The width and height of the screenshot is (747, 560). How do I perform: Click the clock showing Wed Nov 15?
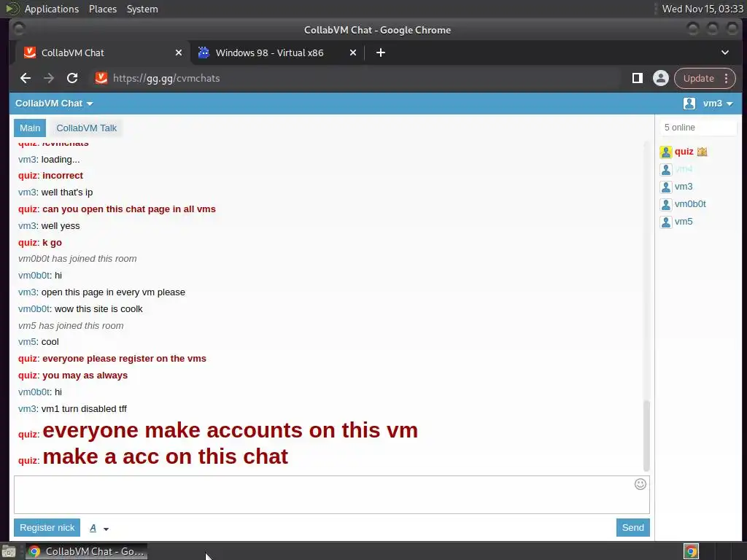[x=703, y=9]
